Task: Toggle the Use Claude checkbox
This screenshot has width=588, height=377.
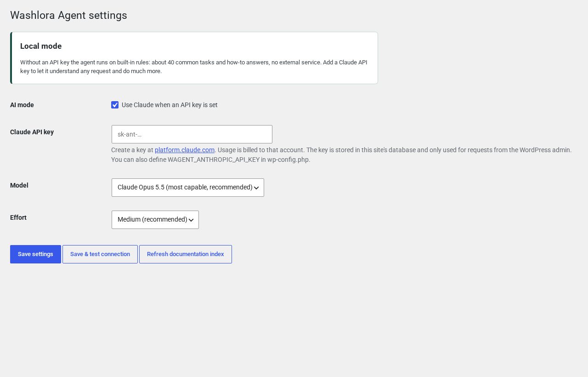Action: click(x=115, y=105)
